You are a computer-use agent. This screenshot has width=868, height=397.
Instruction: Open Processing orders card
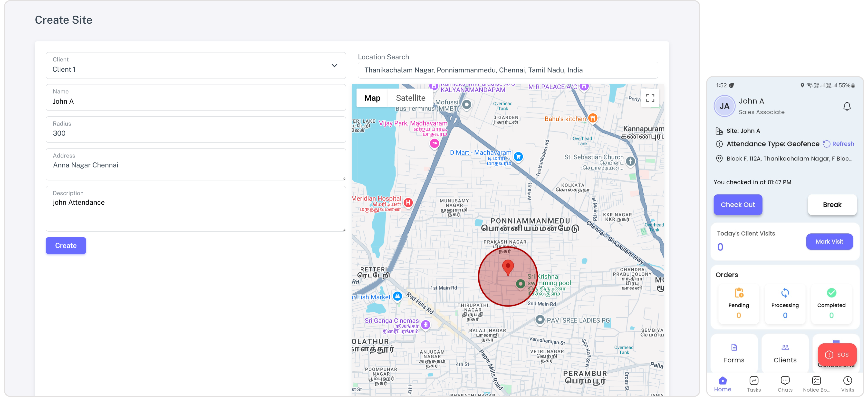(785, 304)
